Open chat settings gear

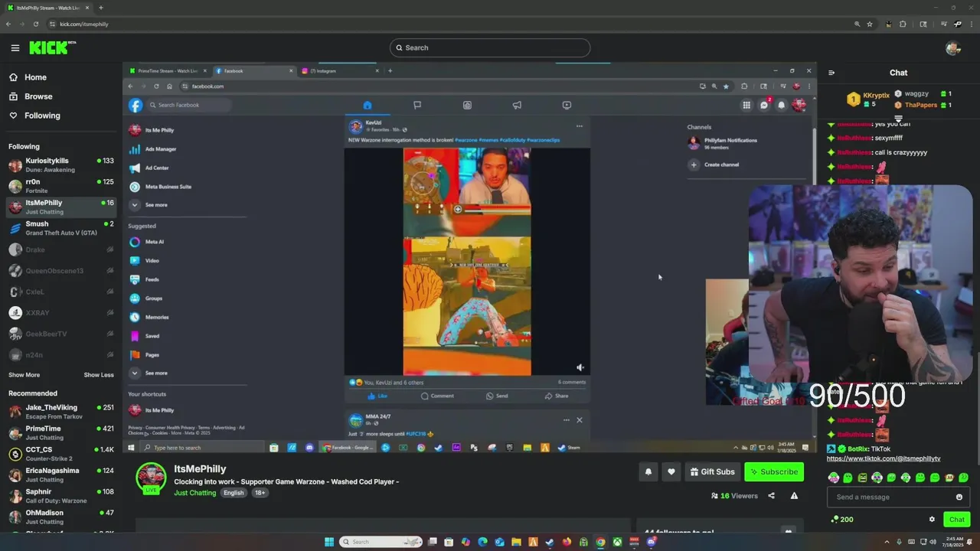coord(932,519)
